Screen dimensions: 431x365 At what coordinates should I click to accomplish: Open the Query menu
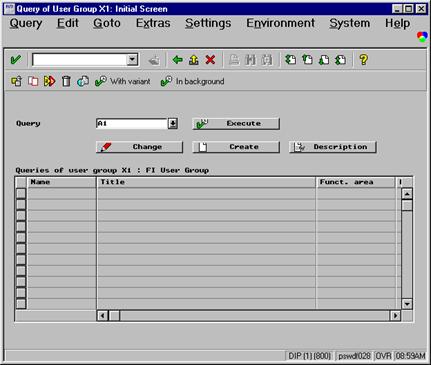26,23
